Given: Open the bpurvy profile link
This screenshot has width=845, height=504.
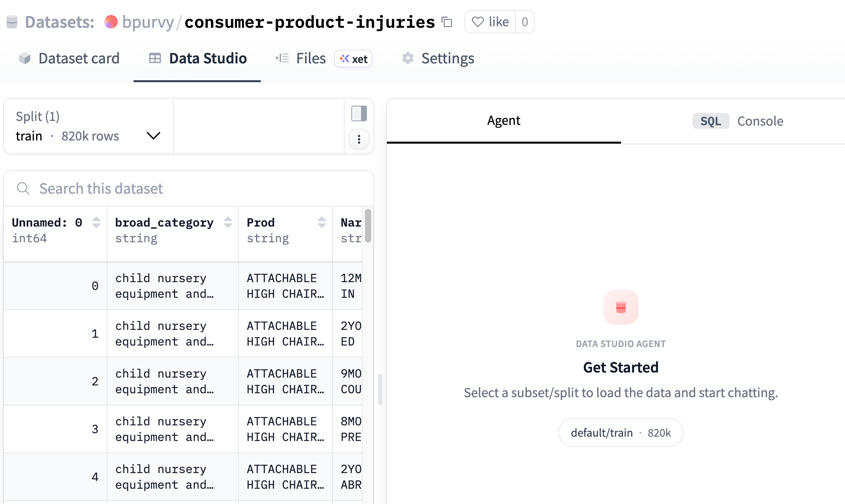Looking at the screenshot, I should point(148,22).
